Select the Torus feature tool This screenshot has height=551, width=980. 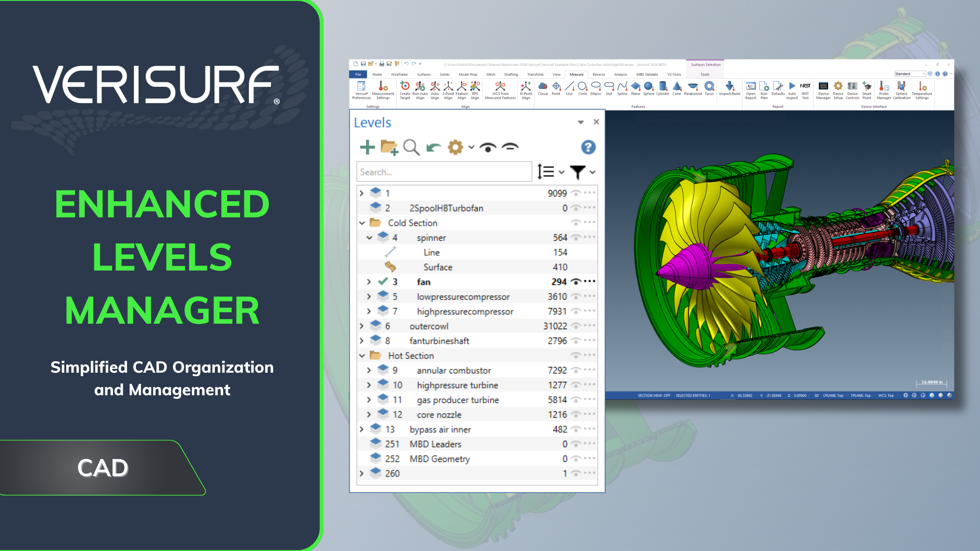point(709,88)
